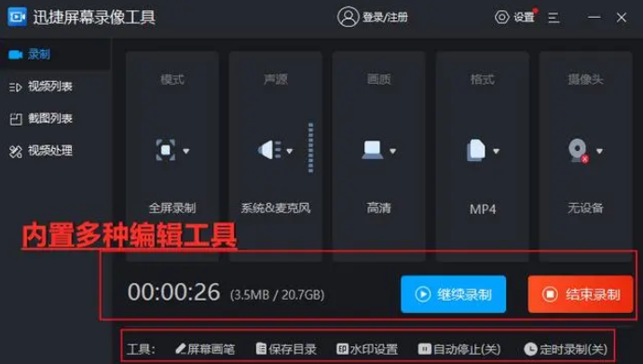Open the hamburger menu icon
The image size is (643, 364).
click(x=554, y=18)
